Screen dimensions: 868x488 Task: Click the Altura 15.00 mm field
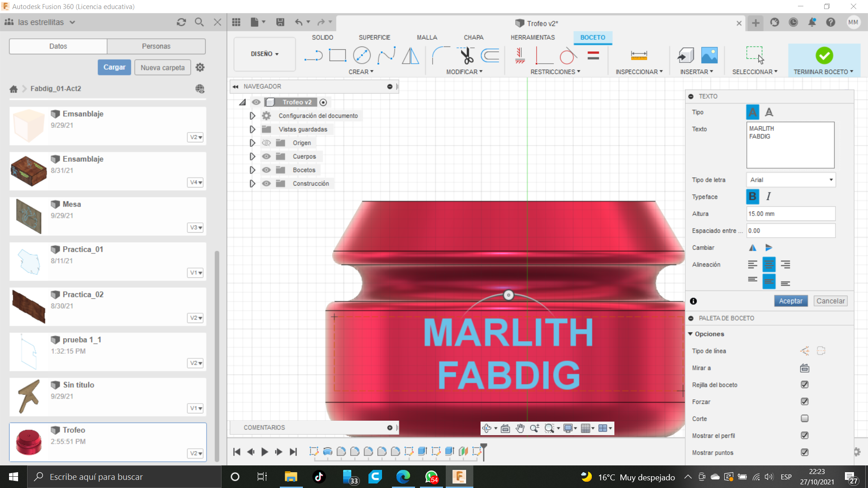(x=790, y=214)
